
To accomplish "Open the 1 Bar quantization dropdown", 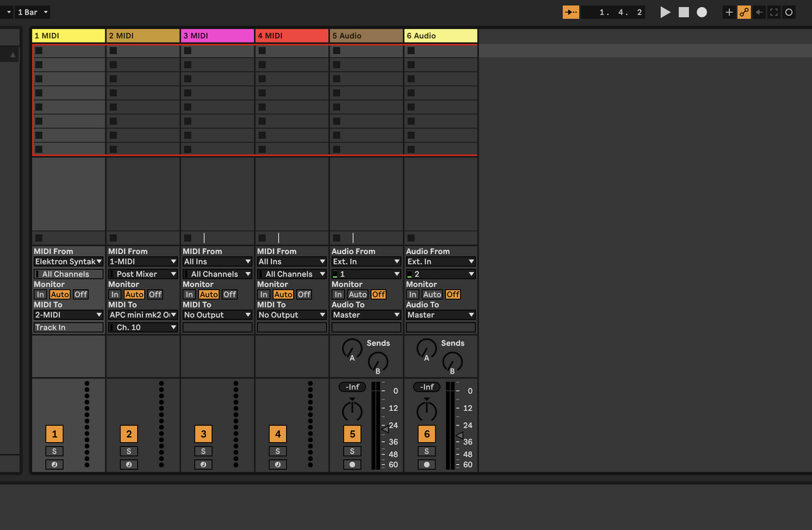I will [x=32, y=12].
